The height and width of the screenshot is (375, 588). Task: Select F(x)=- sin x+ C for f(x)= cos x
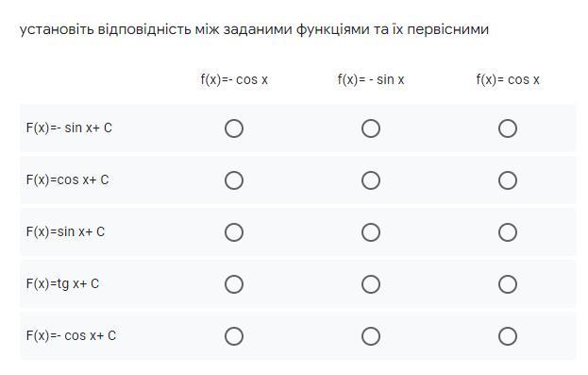pos(508,128)
